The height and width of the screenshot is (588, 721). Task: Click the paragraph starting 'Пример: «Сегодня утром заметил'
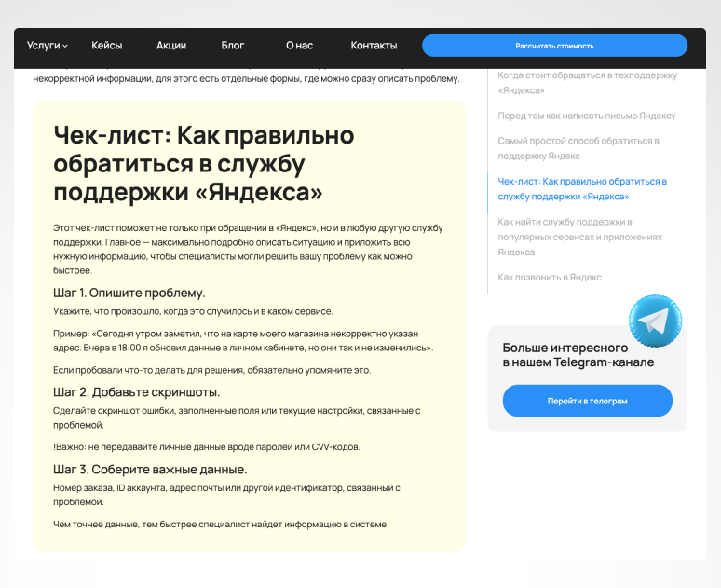click(243, 340)
